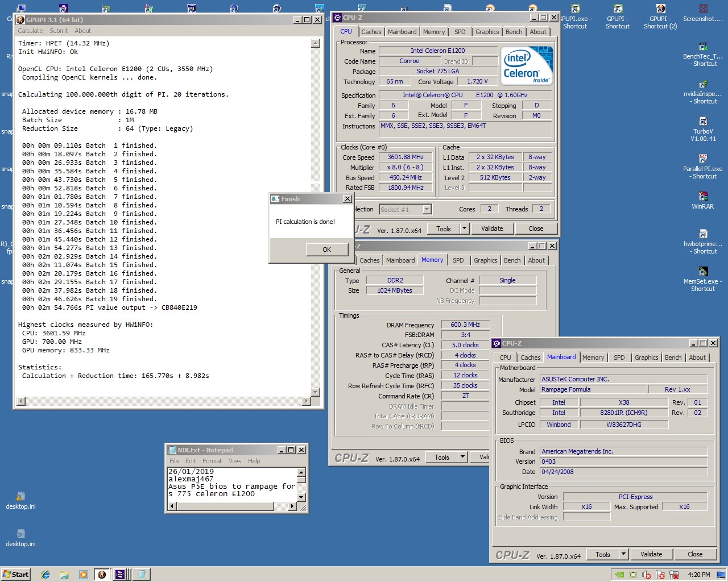Expand the Tools dropdown arrow in CPU-Z Mainboard window
Image resolution: width=728 pixels, height=582 pixels.
[x=623, y=554]
